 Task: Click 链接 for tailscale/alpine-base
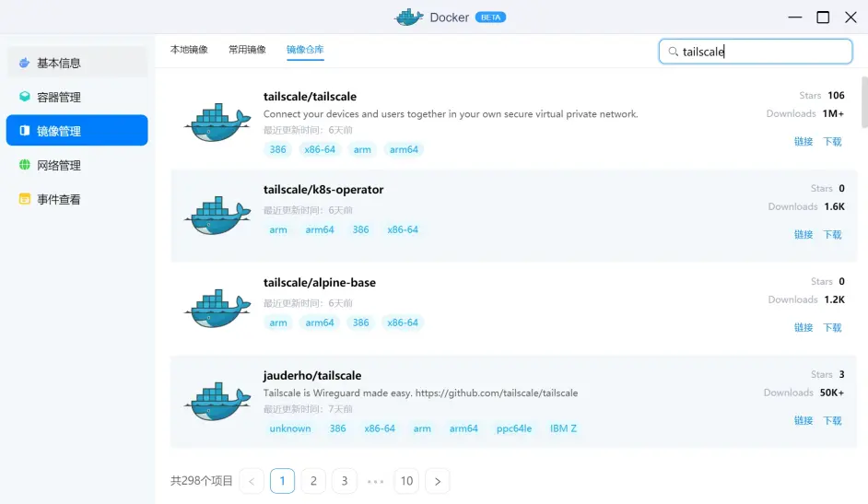(803, 327)
